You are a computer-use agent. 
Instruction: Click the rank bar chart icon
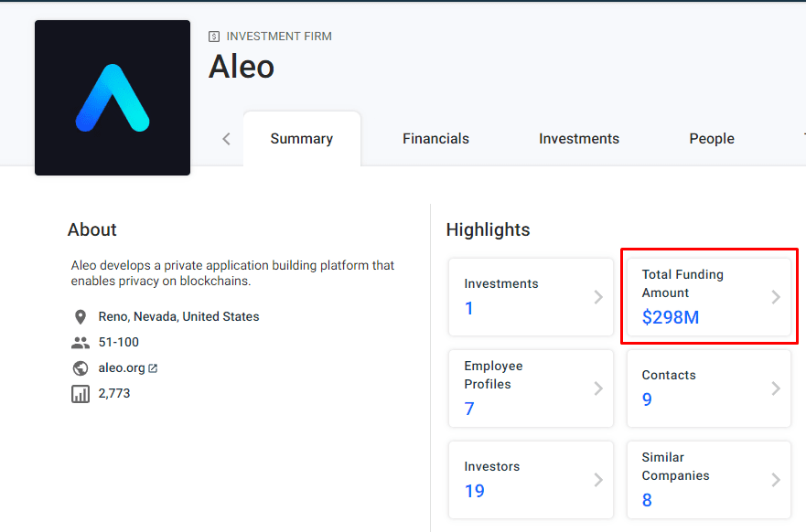(x=81, y=394)
